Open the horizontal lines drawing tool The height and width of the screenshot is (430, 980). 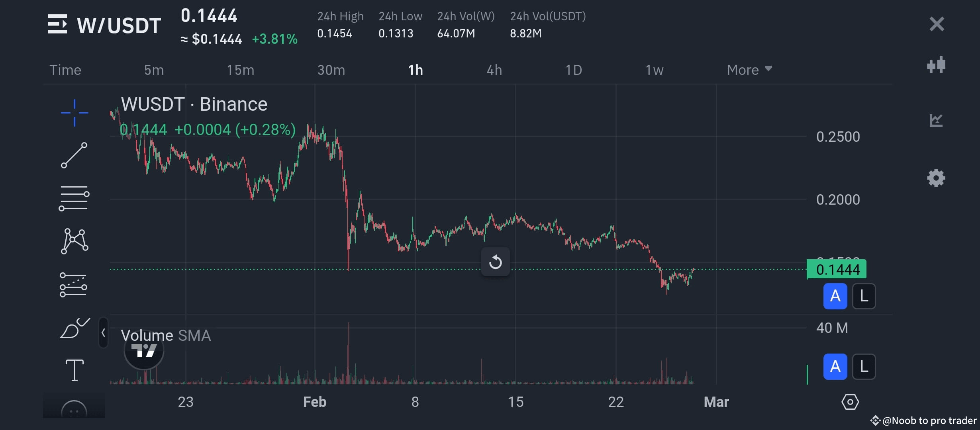click(74, 198)
